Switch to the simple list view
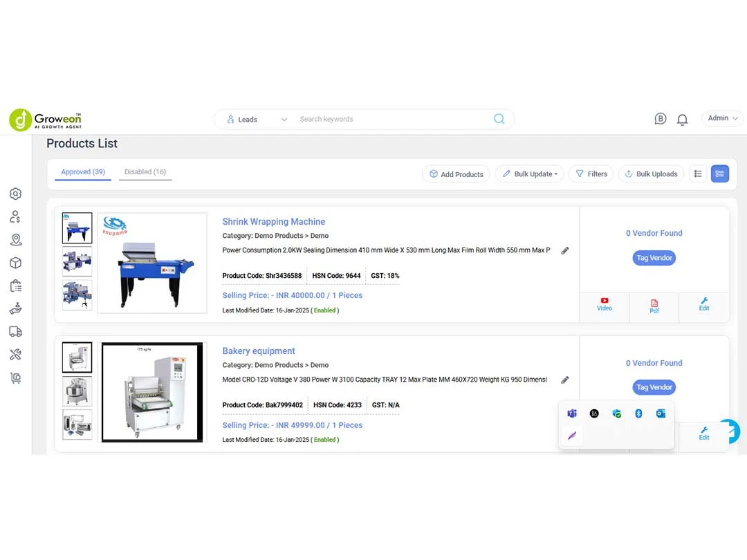 698,174
